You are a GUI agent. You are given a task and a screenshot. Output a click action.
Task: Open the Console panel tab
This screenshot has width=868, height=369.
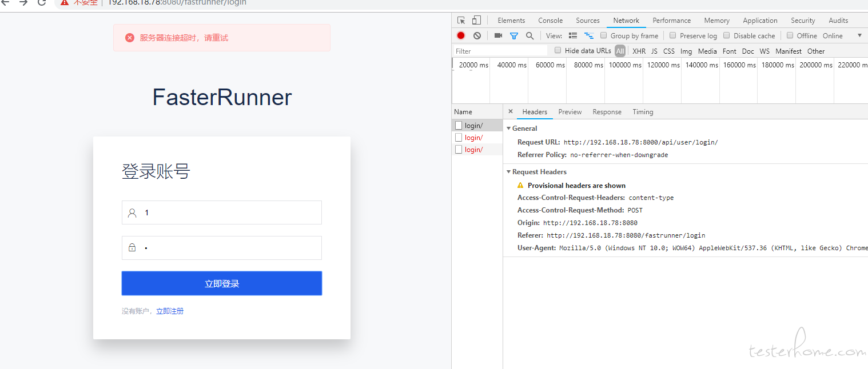(551, 21)
